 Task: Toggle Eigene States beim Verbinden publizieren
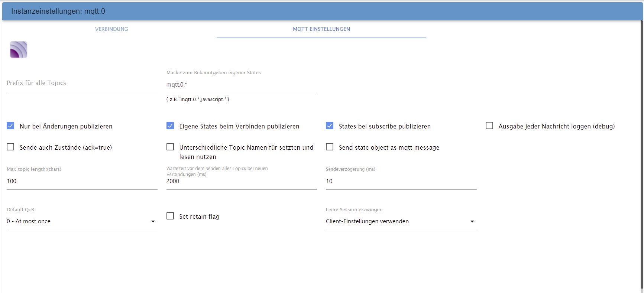click(x=170, y=126)
